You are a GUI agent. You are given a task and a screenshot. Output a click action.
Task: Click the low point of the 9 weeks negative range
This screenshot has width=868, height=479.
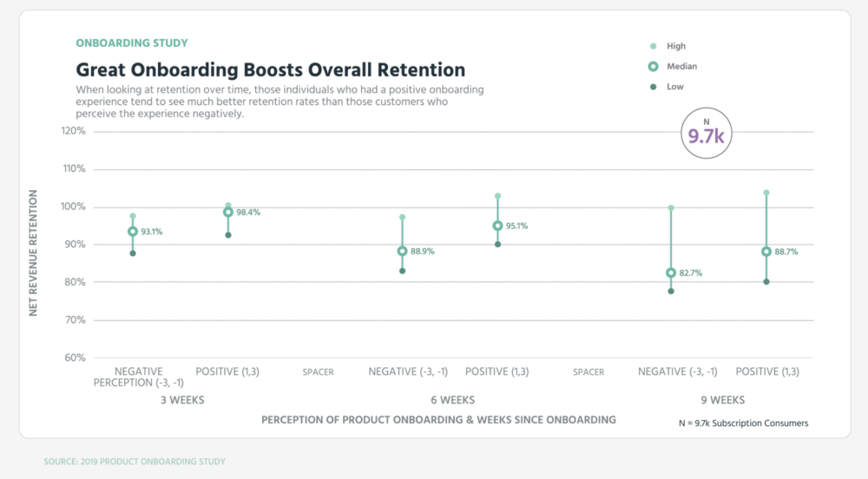point(671,291)
